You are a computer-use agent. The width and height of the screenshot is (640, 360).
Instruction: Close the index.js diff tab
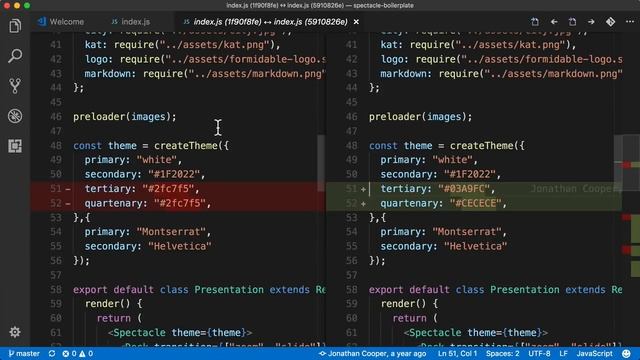coord(356,22)
